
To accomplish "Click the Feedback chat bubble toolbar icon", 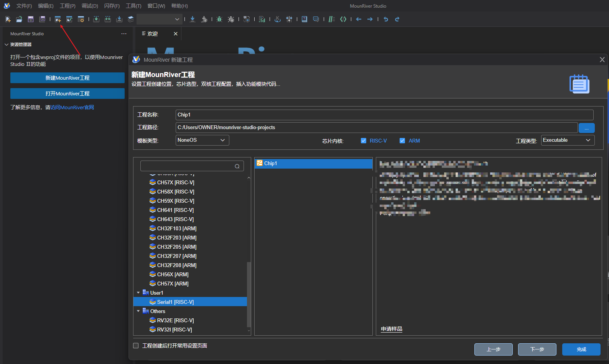I will 316,19.
